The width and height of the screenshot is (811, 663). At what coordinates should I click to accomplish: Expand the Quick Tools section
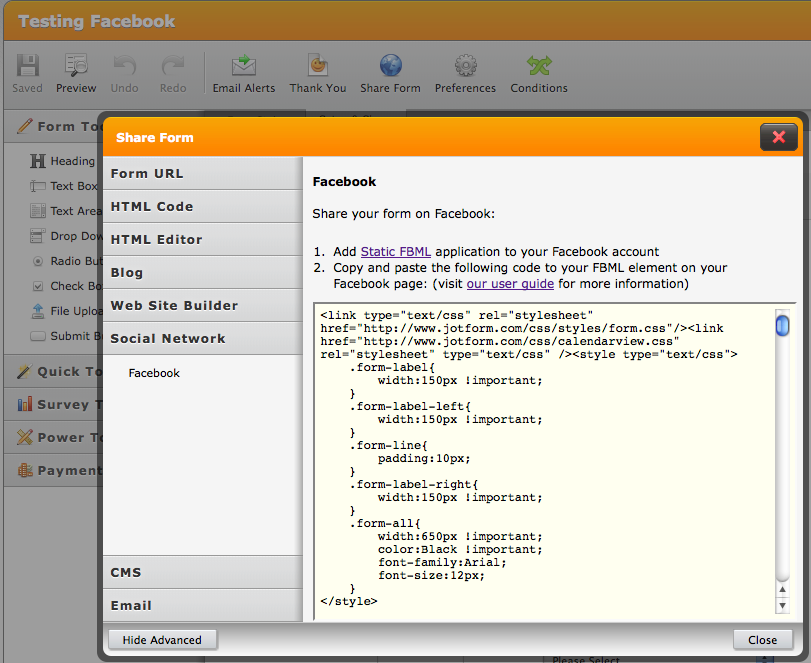point(54,371)
